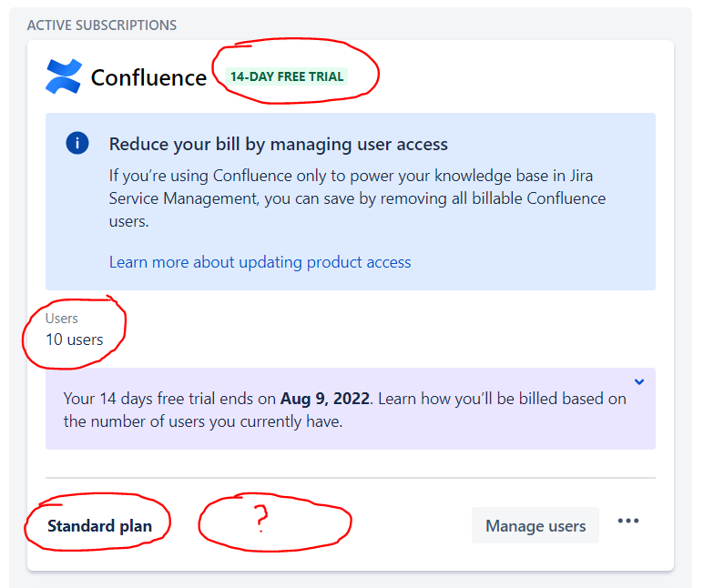
Task: Click the Users label
Action: pos(62,319)
